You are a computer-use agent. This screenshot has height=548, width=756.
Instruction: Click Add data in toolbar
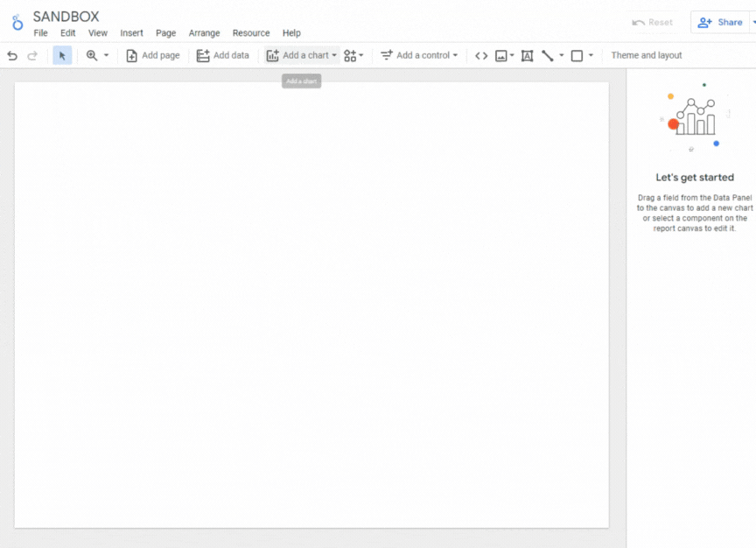pyautogui.click(x=223, y=55)
